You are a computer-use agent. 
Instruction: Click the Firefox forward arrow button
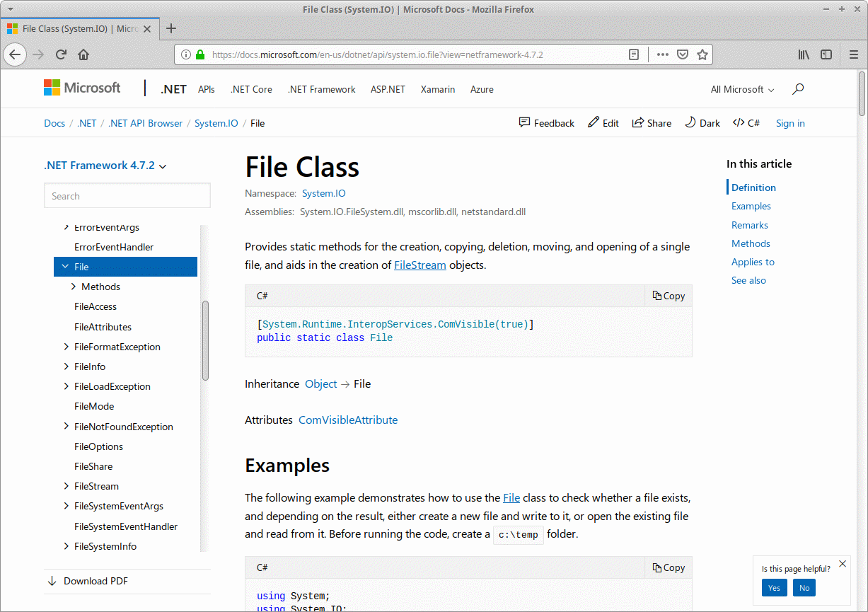[x=38, y=54]
